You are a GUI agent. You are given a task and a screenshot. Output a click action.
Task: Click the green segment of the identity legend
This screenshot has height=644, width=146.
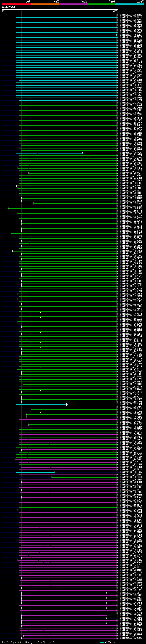(101, 4)
